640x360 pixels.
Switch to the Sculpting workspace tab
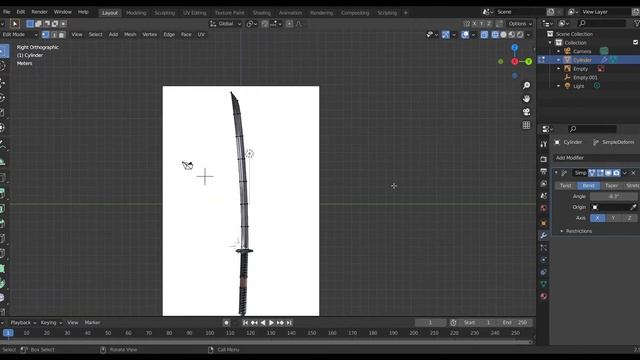point(164,13)
